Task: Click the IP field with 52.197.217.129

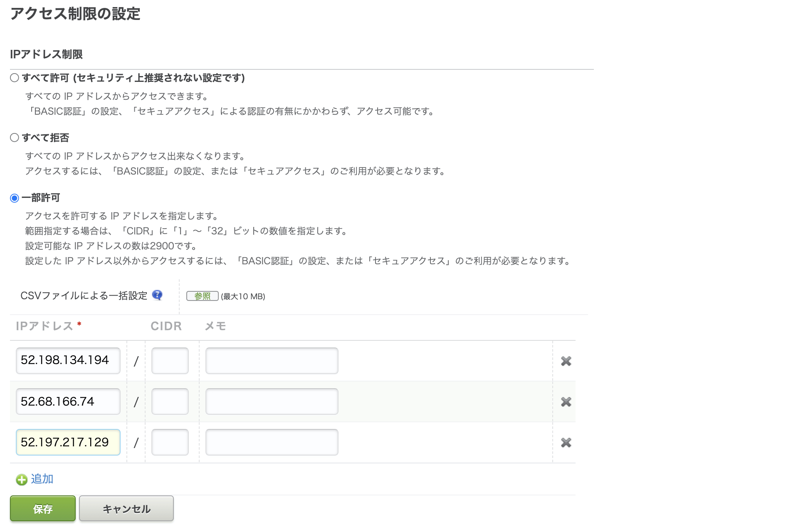Action: [x=68, y=442]
